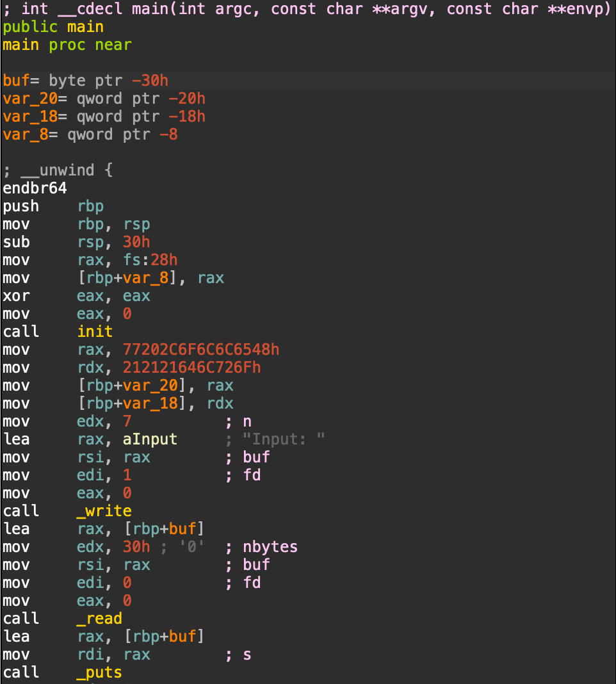Select the 'buf' stack variable definition
Viewport: 616px width, 684px height.
pos(86,81)
